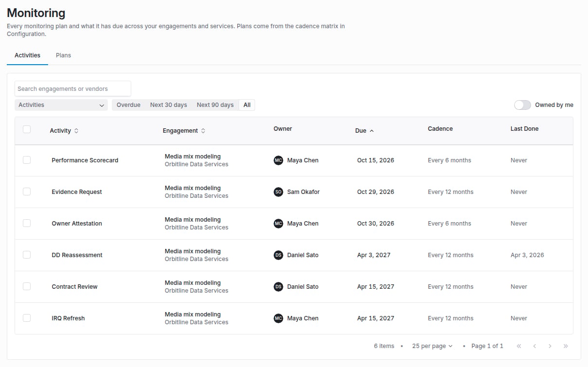
Task: Toggle Due column sort arrow
Action: (x=372, y=131)
